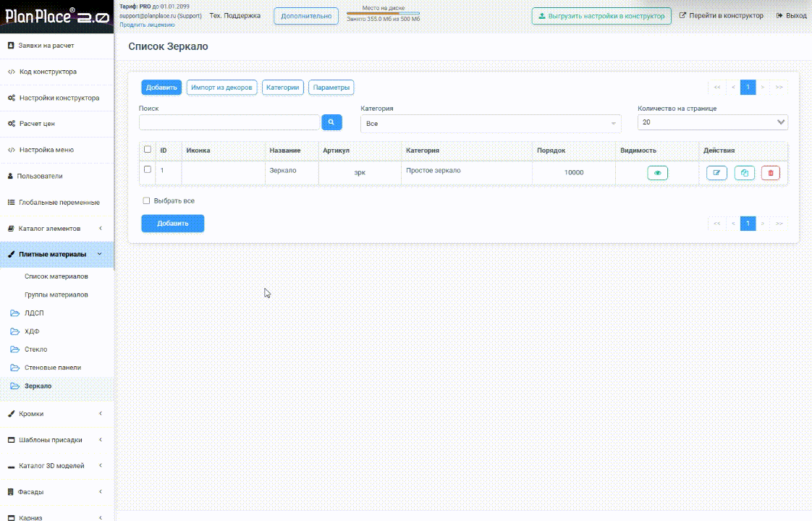Click Импорт из декоров button

[x=221, y=88]
